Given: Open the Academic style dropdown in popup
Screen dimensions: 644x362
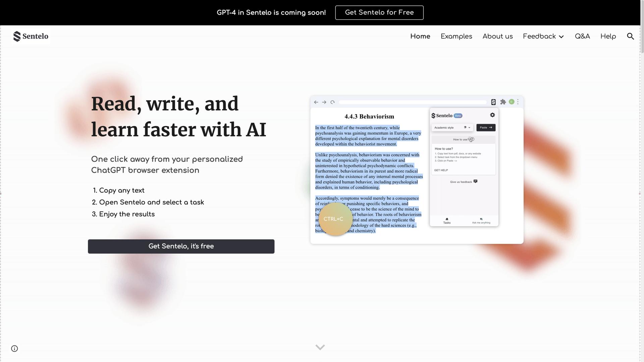Looking at the screenshot, I should point(452,128).
